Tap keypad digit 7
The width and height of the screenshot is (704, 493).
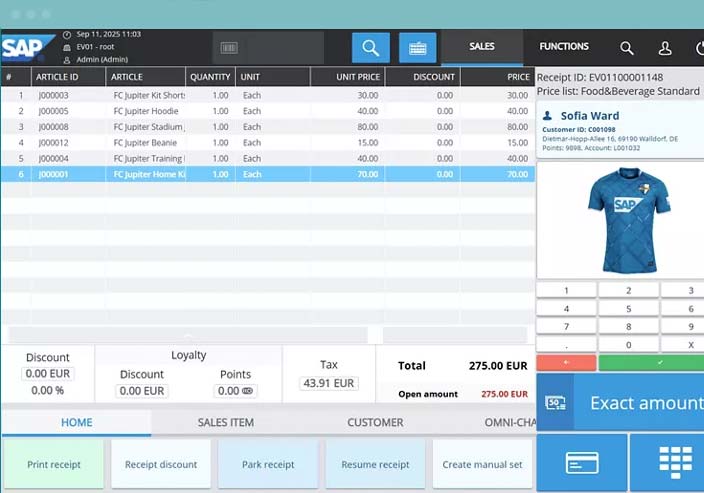567,327
